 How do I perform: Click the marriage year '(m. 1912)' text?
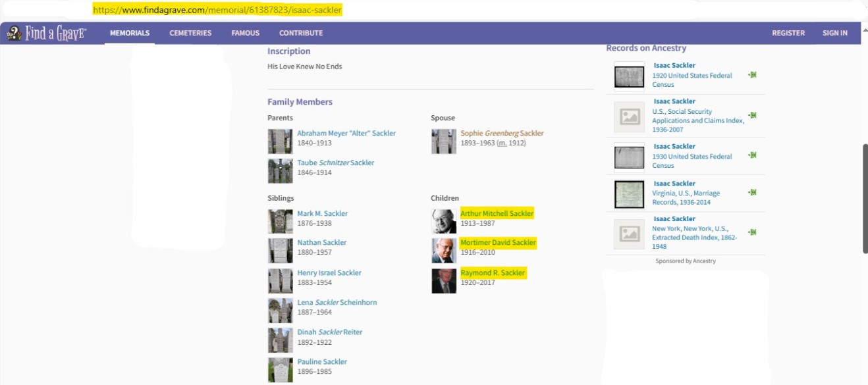pyautogui.click(x=510, y=143)
